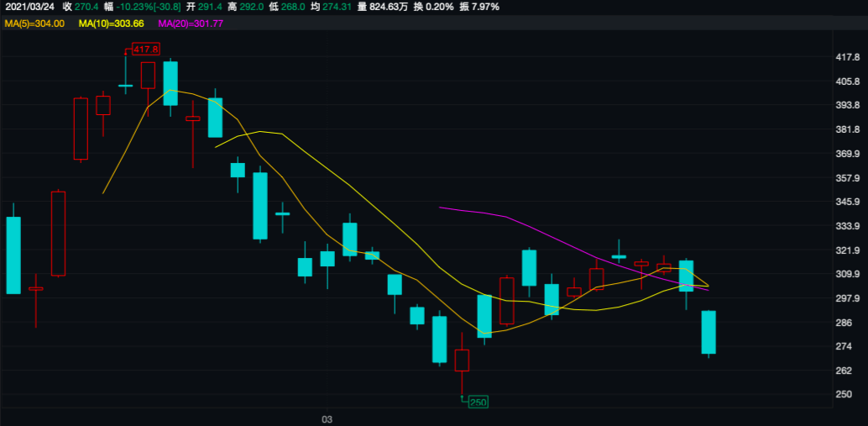The width and height of the screenshot is (868, 426).
Task: Click the average price 274.31 value
Action: 337,7
